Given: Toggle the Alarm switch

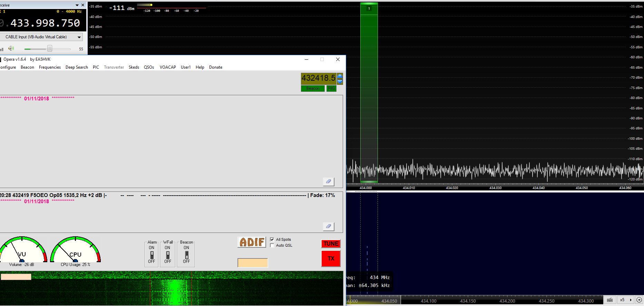Looking at the screenshot, I should [x=152, y=255].
